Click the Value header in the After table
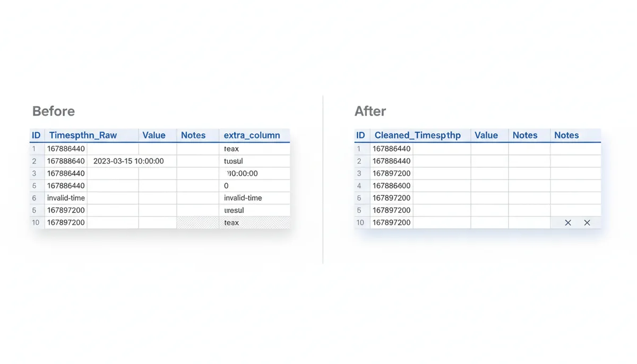637x364 pixels. coord(486,135)
